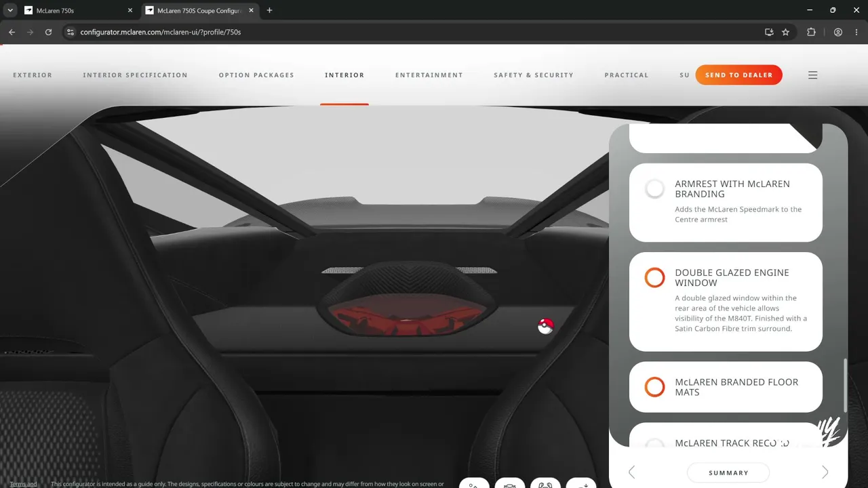Open the configurator hamburger menu

tap(812, 75)
